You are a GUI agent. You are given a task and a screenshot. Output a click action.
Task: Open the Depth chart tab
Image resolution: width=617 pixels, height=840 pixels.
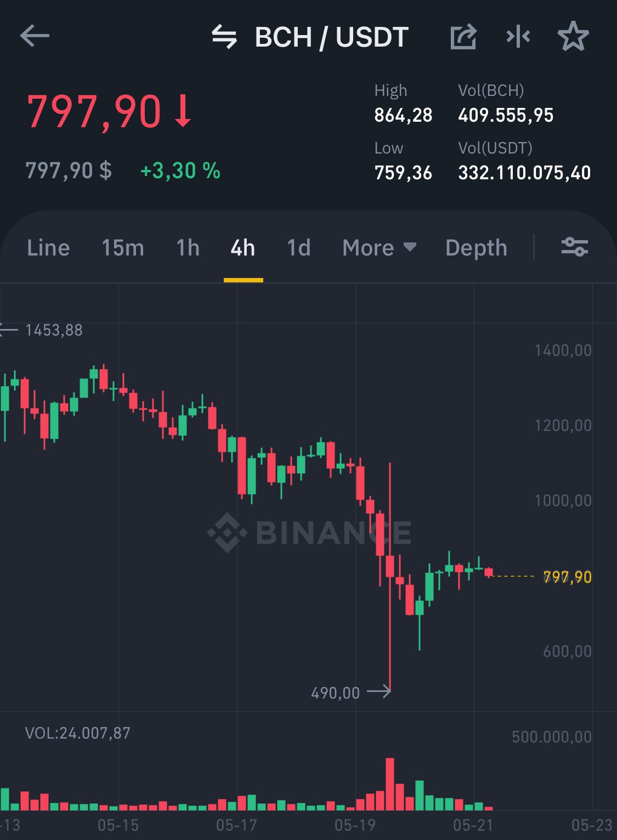476,248
